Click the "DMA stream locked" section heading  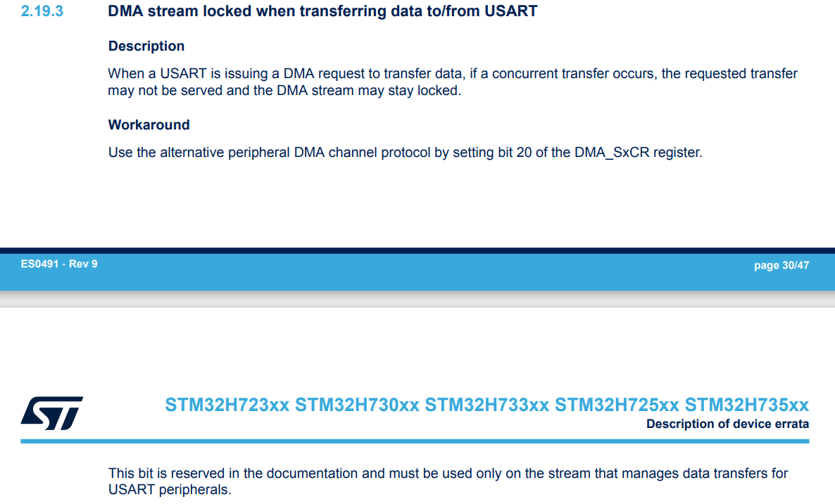click(x=322, y=11)
